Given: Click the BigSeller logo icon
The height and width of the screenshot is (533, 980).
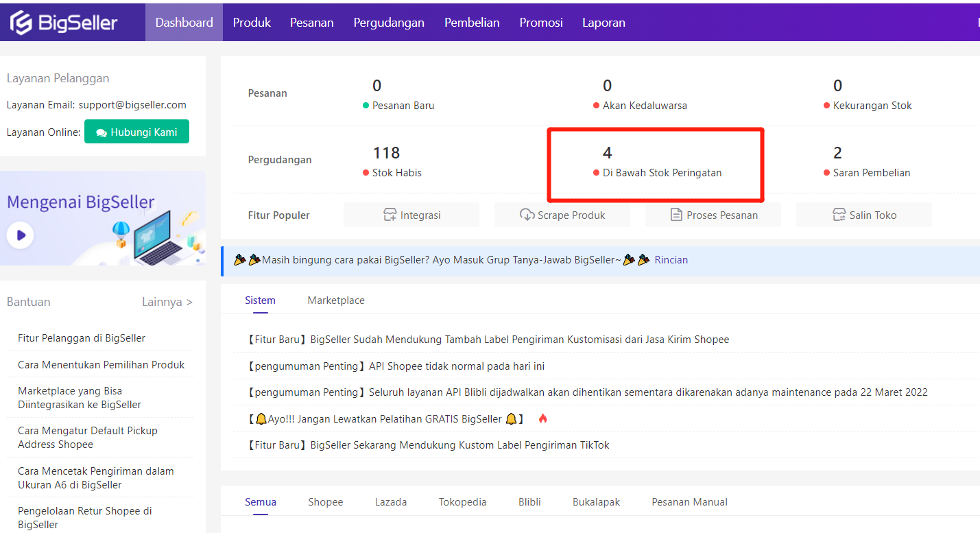Looking at the screenshot, I should [x=21, y=23].
